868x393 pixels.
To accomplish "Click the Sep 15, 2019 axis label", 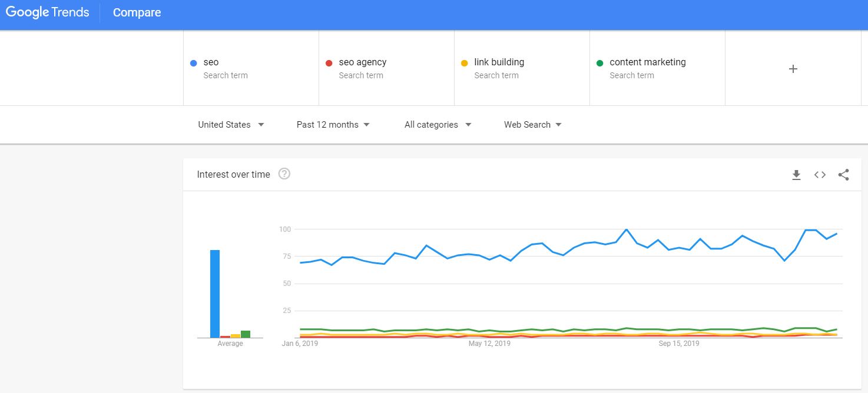I will [679, 344].
